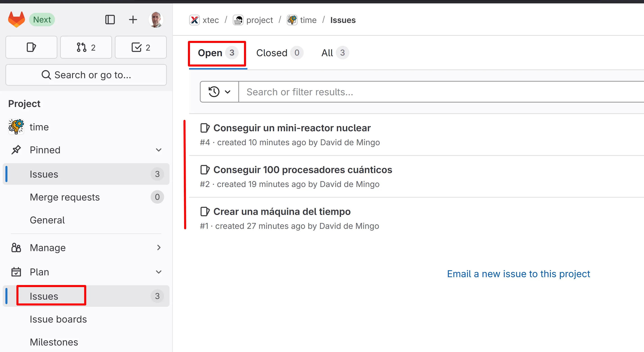Expand the Manage section
Screen dimensions: 644x352
click(158, 248)
